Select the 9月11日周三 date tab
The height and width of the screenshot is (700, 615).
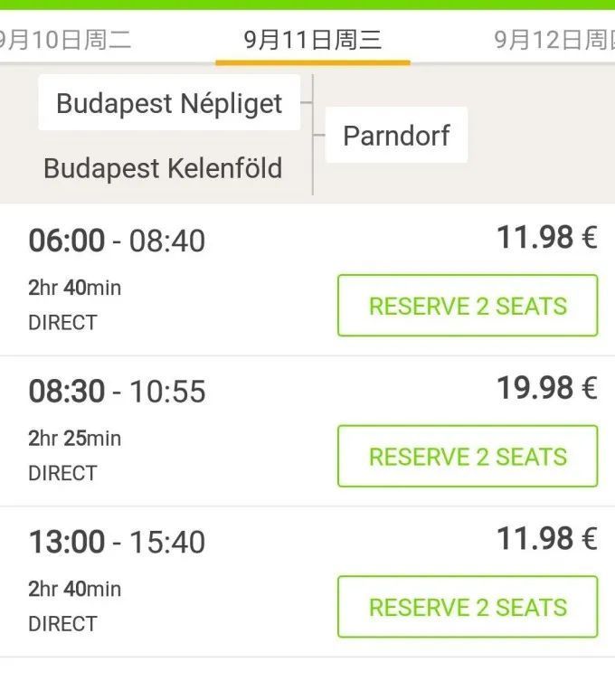tap(313, 40)
